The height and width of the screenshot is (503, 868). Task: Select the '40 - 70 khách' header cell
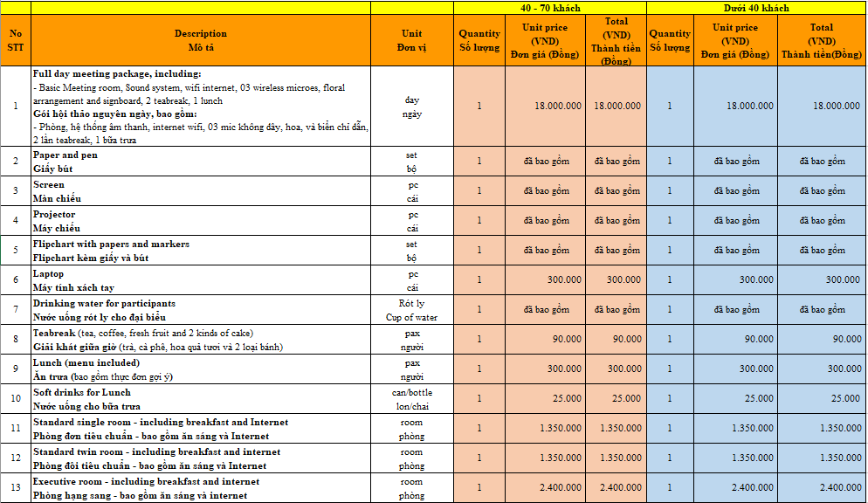coord(550,8)
